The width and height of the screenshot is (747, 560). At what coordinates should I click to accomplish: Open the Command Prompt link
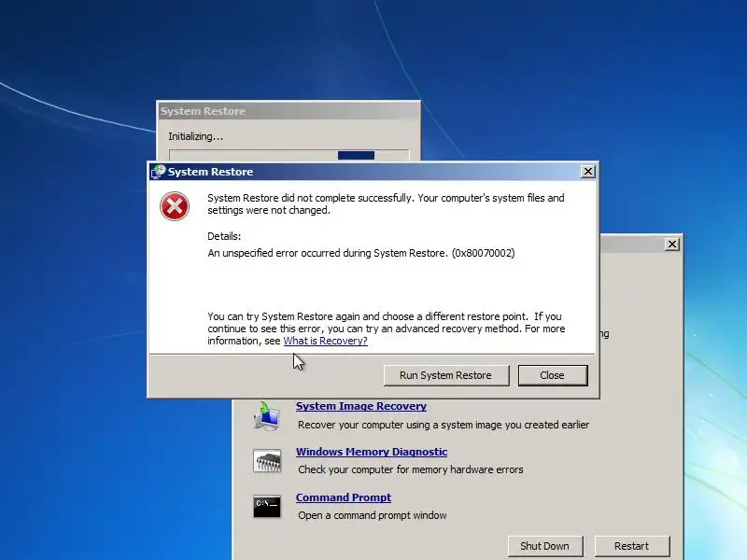(x=344, y=497)
